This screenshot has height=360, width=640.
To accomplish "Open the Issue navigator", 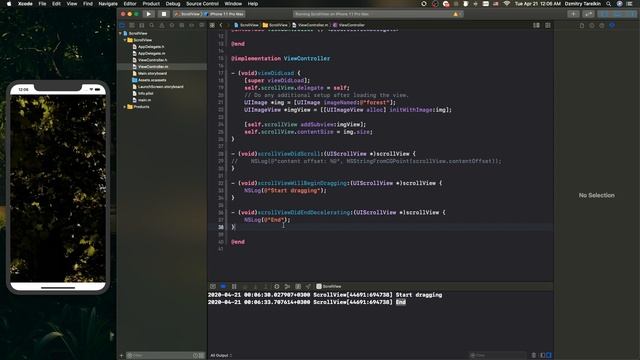I will (x=162, y=25).
